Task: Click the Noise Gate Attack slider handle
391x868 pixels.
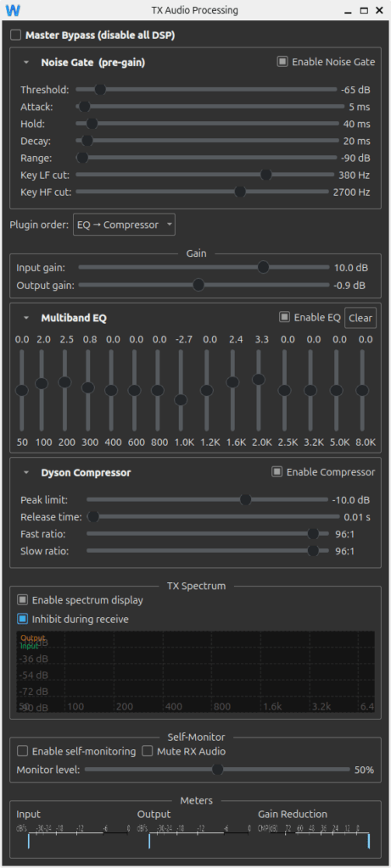Action: 85,107
